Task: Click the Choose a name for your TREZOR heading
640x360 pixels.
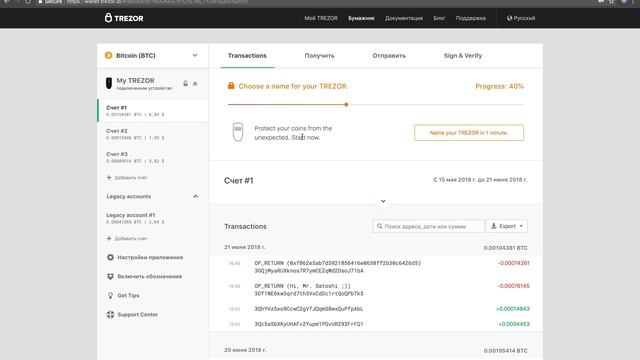Action: (293, 86)
